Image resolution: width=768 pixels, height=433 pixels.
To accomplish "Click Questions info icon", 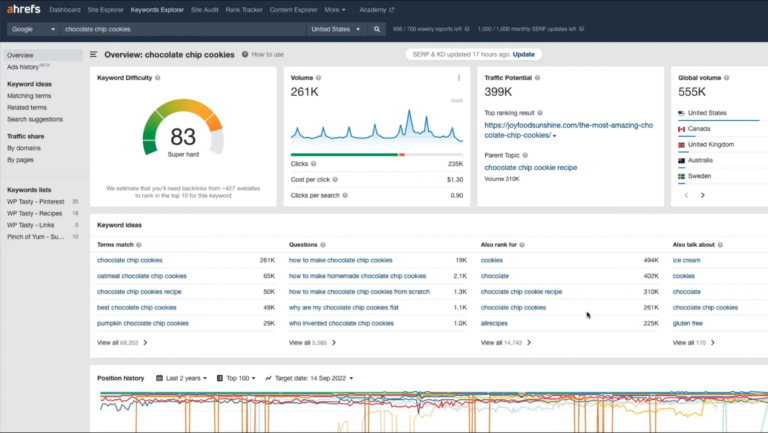I will point(323,244).
